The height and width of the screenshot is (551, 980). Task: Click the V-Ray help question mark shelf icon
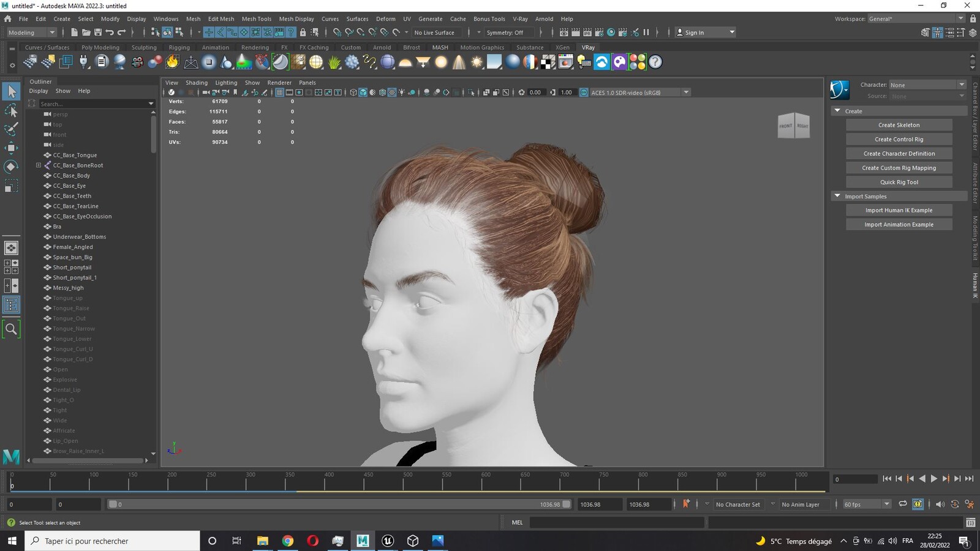tap(655, 62)
